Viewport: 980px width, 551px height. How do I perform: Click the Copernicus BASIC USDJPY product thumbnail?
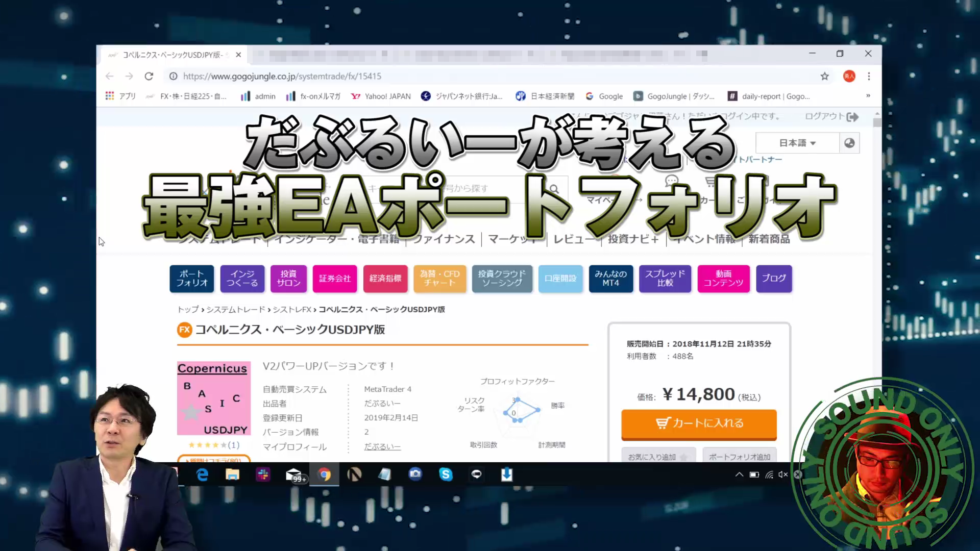coord(213,398)
